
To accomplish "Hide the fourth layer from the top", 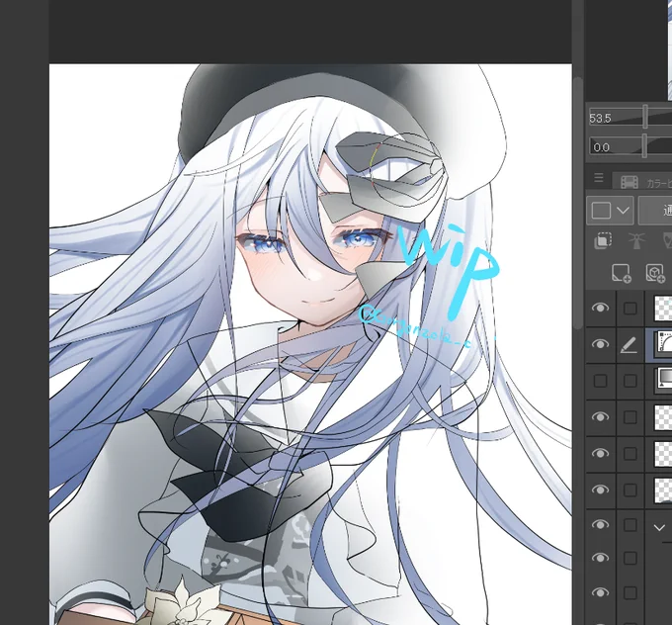I will click(x=600, y=417).
